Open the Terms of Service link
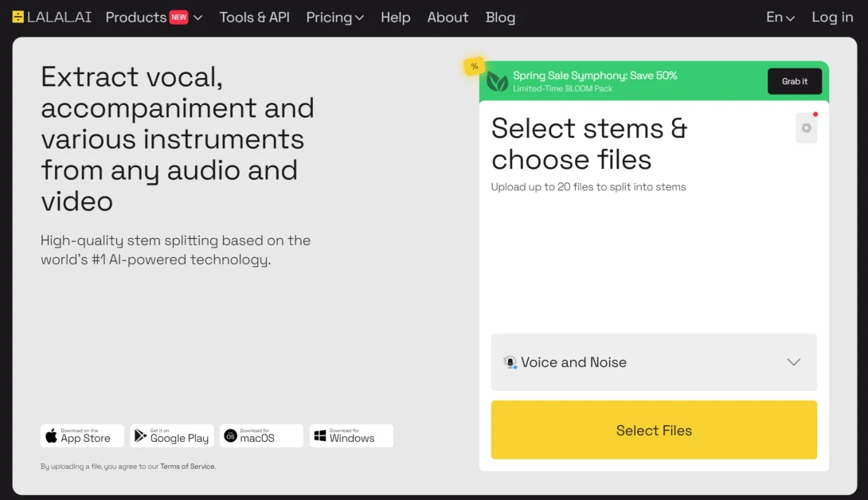 (x=188, y=467)
